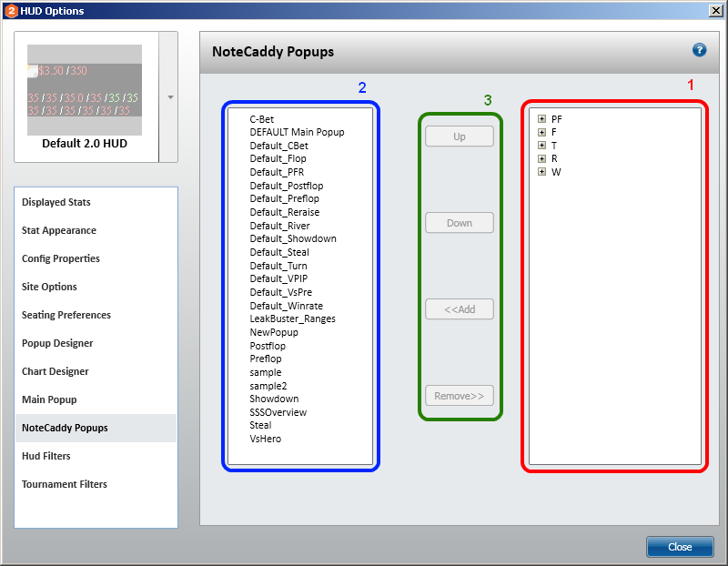Open Main Popup section
The height and width of the screenshot is (566, 728).
click(96, 399)
